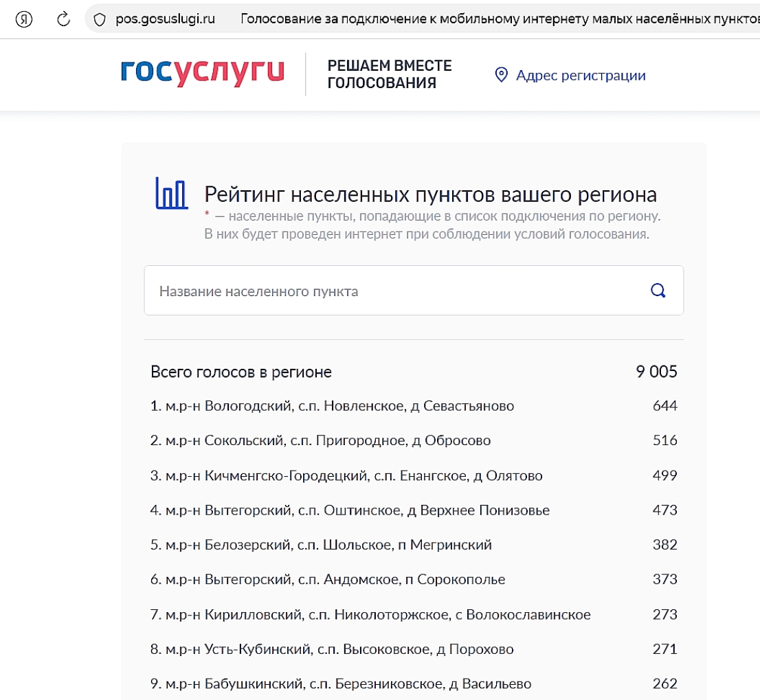Open с Волокославинское list entry
This screenshot has height=700, width=760.
[x=370, y=614]
